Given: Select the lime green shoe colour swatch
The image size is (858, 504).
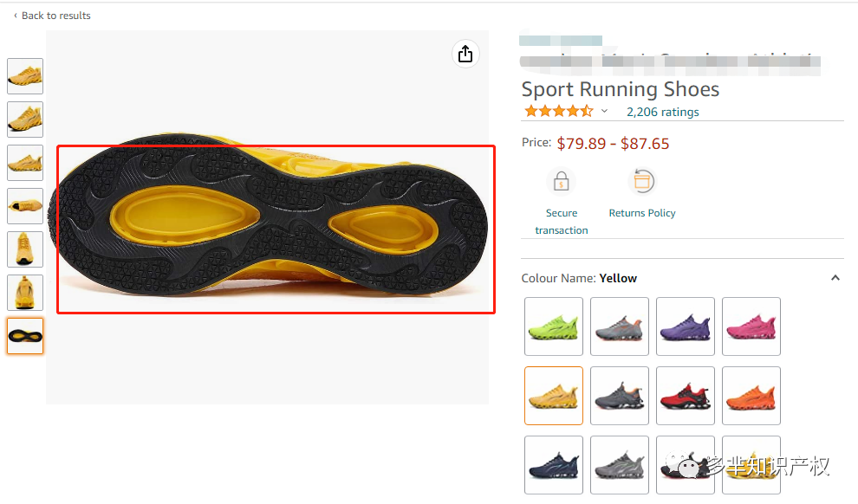Looking at the screenshot, I should 554,326.
